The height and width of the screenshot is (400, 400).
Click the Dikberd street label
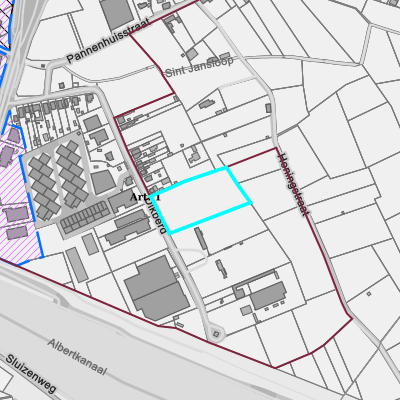(x=155, y=215)
